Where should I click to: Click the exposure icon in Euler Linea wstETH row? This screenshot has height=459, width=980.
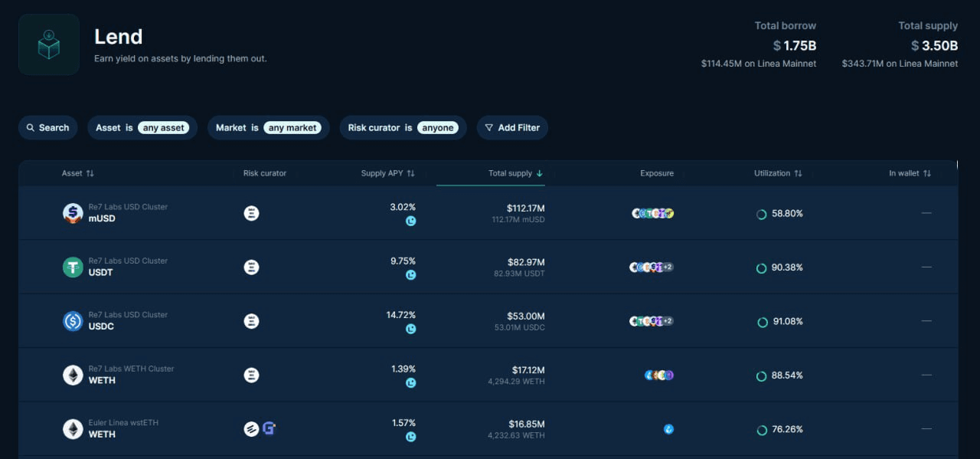(x=668, y=429)
